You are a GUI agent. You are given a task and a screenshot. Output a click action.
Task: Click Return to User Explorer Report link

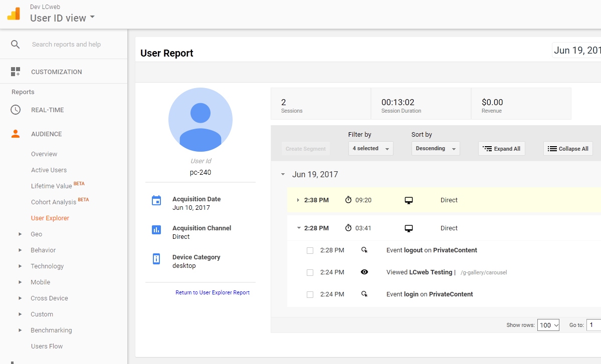[213, 292]
